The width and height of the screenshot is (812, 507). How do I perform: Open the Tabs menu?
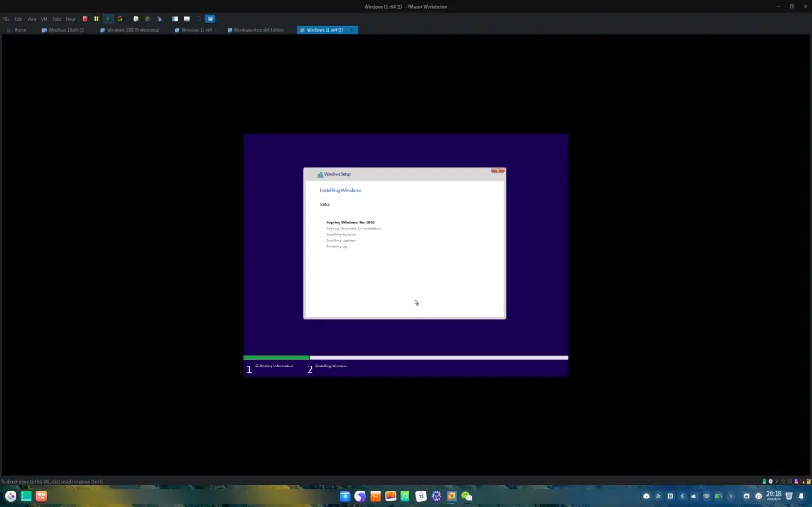point(56,19)
